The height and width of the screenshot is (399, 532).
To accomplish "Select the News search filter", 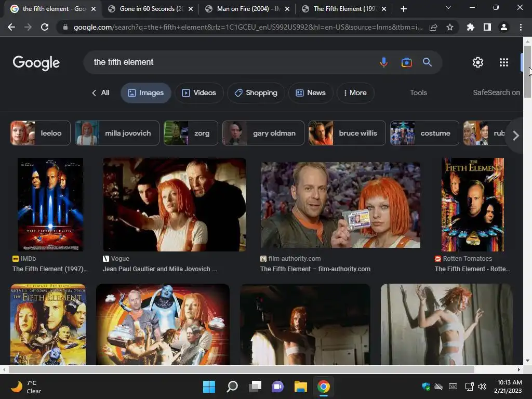I will [x=311, y=92].
